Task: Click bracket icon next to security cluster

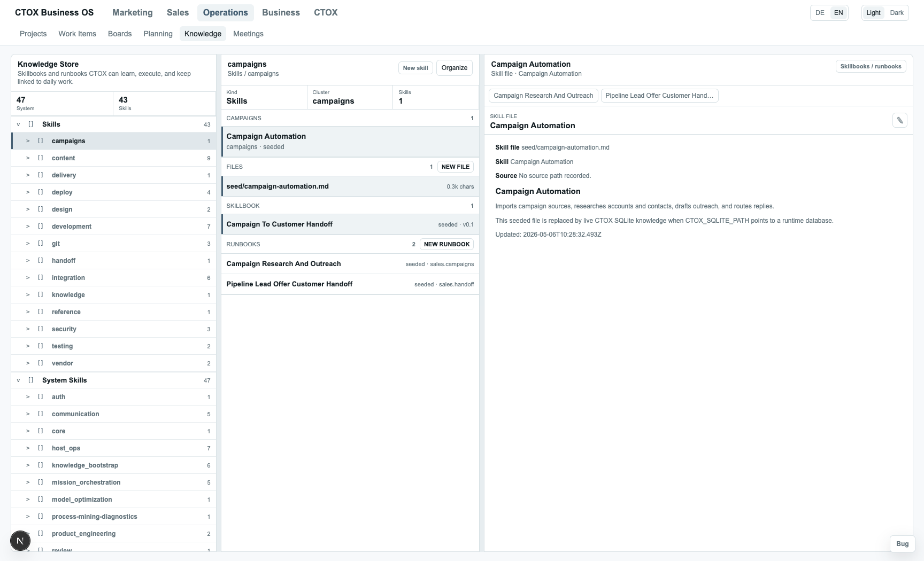Action: tap(40, 329)
